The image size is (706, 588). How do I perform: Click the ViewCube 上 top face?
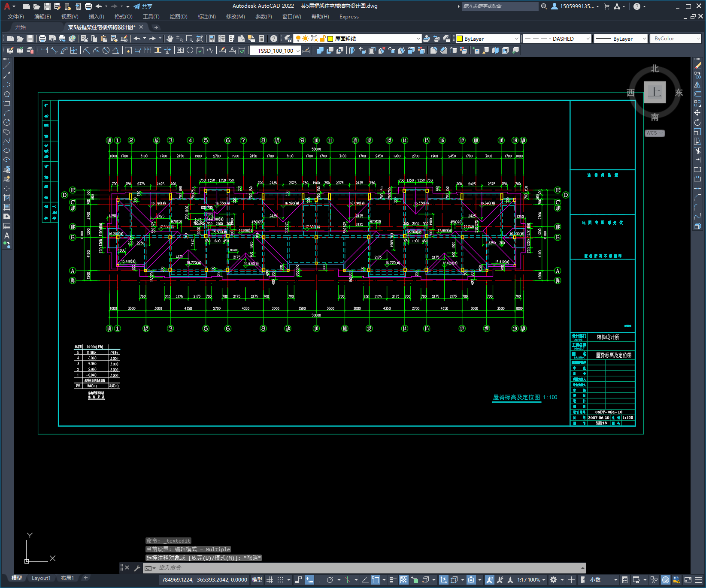click(654, 92)
